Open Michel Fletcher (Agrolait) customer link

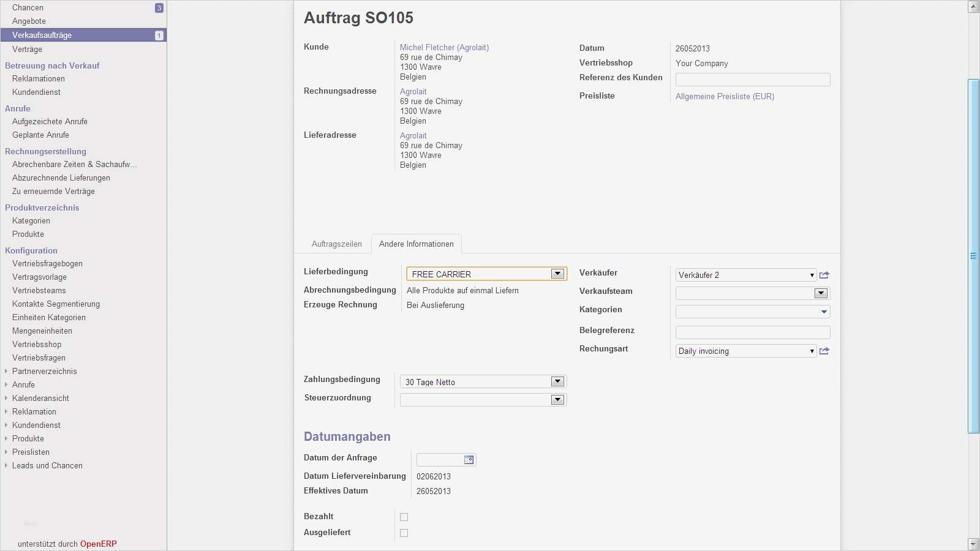[444, 47]
